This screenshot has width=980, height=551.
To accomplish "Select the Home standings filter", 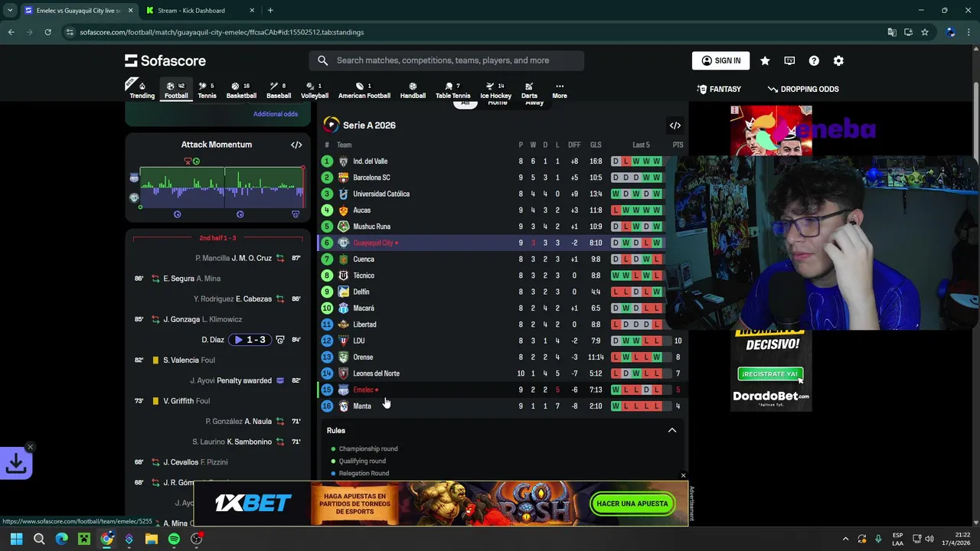I will (498, 103).
